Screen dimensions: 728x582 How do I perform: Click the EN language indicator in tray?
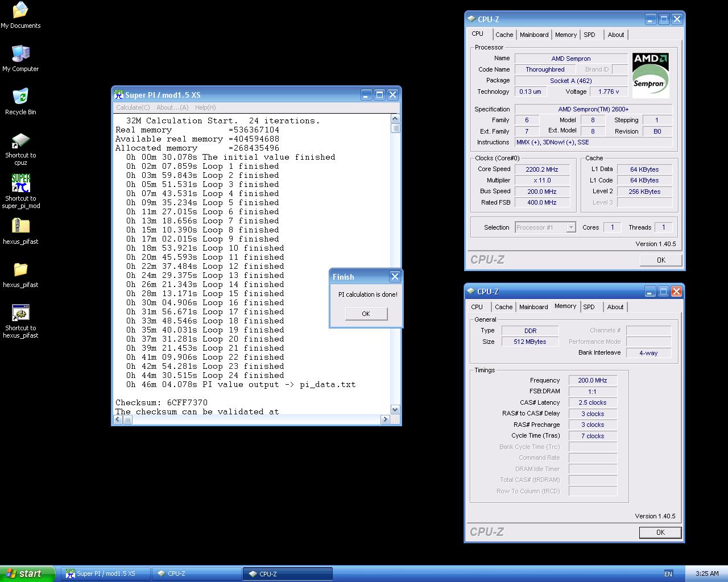[x=668, y=573]
